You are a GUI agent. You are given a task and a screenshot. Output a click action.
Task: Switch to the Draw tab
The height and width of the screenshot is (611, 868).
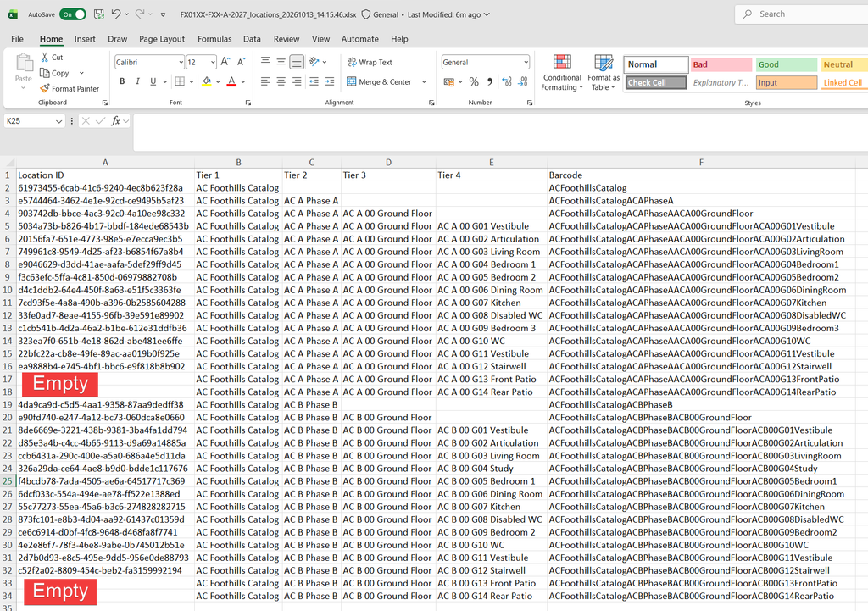click(117, 39)
